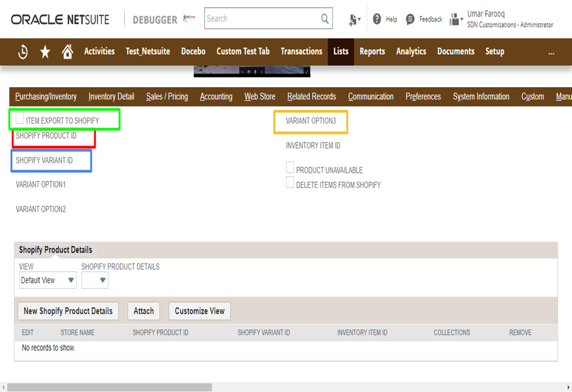Switch to Purchasing/Inventory subtab

46,97
